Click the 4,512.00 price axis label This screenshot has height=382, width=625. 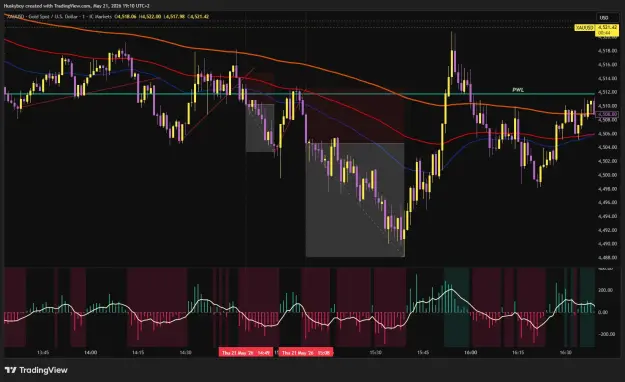click(x=607, y=92)
